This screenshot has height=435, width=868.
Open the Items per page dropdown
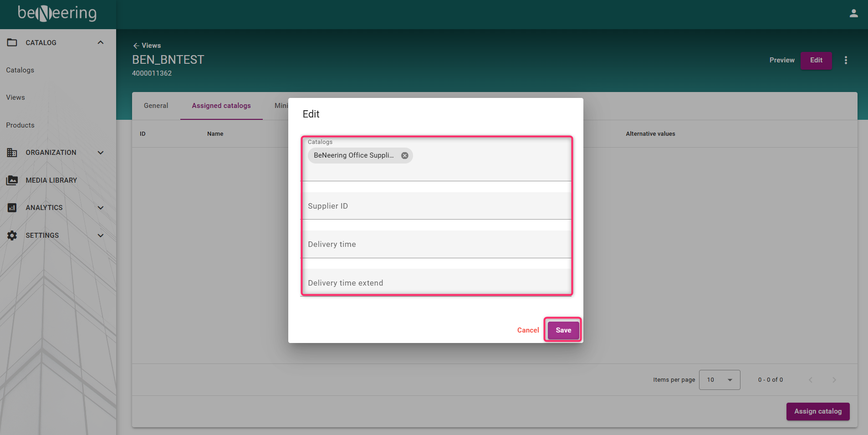coord(719,380)
